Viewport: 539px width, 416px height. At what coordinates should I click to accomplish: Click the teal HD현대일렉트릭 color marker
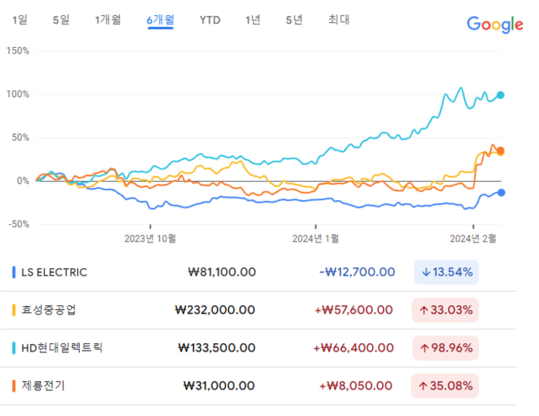pos(14,348)
